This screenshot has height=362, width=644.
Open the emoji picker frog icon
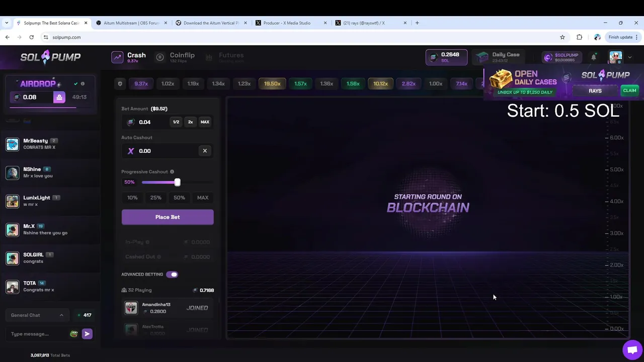tap(74, 334)
